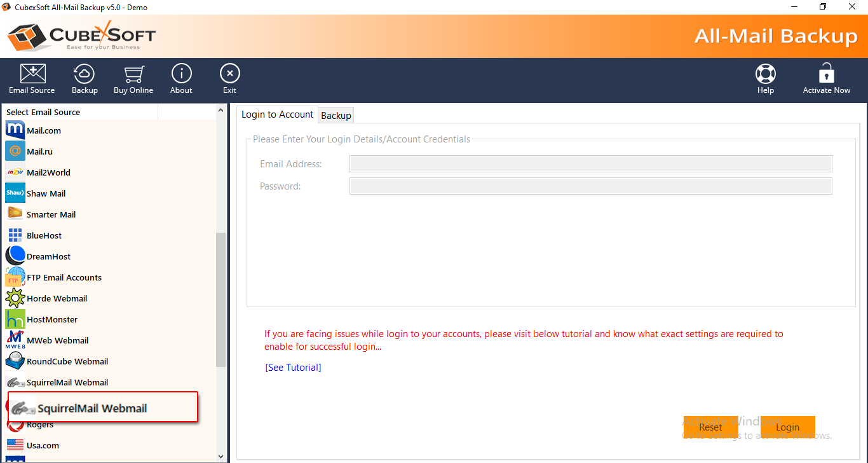Screen dimensions: 868x463
Task: Click the orange Login button
Action: click(787, 427)
